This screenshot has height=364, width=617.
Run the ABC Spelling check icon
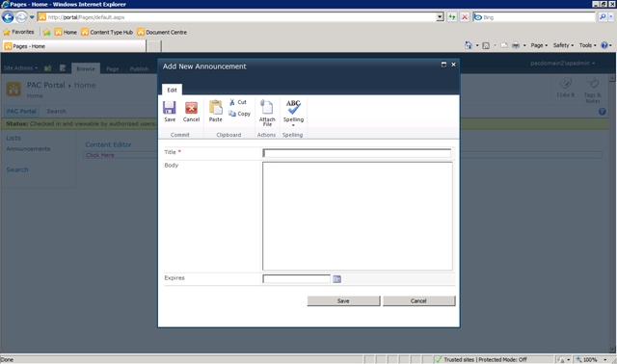tap(293, 107)
